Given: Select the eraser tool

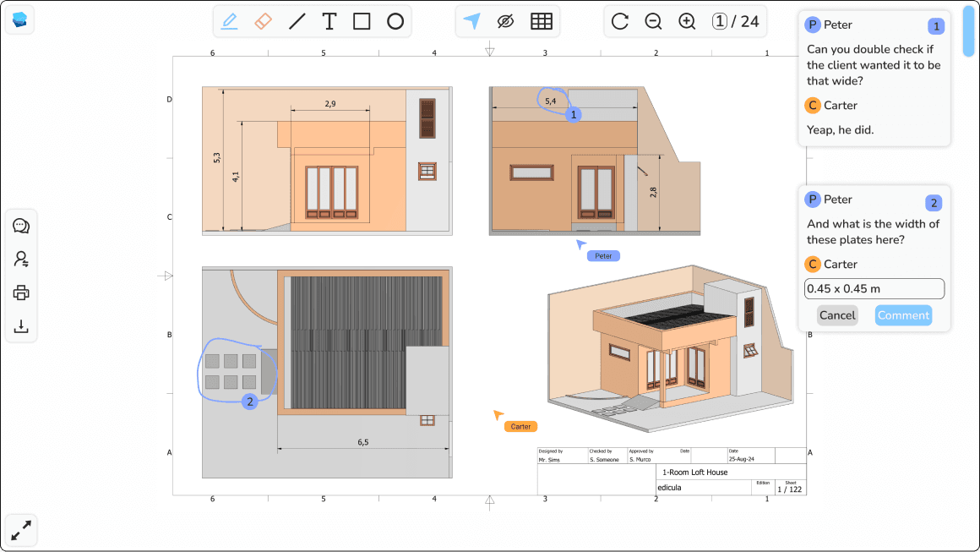Looking at the screenshot, I should coord(263,21).
